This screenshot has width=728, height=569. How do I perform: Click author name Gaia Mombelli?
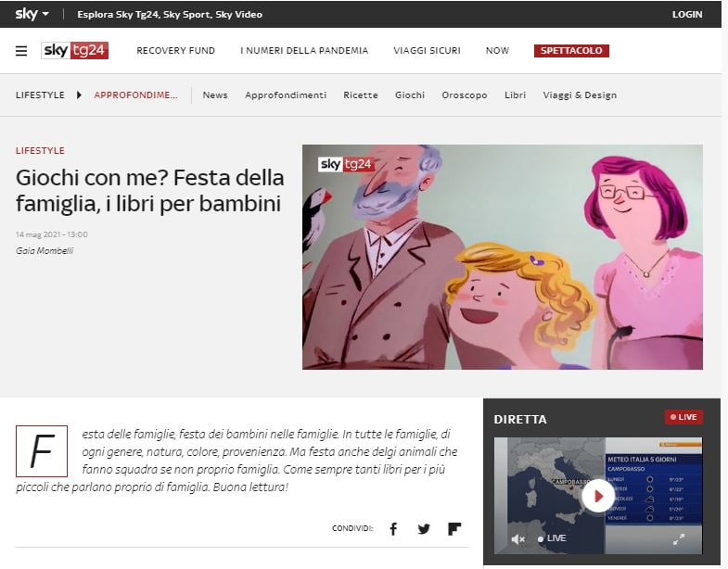coord(45,250)
